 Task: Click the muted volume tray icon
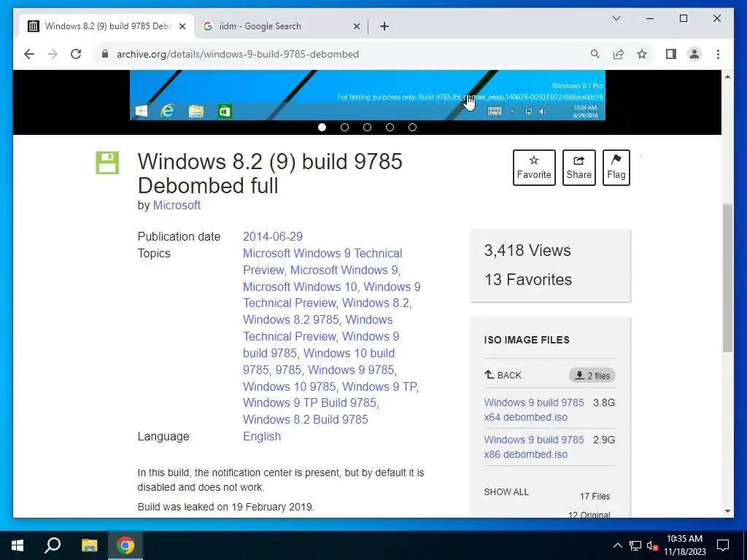coord(653,545)
